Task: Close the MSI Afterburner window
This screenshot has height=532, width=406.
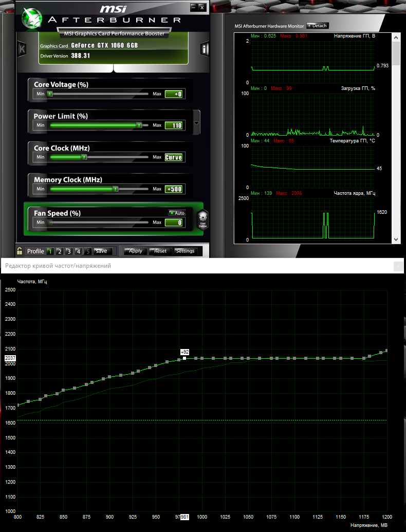Action: point(202,7)
